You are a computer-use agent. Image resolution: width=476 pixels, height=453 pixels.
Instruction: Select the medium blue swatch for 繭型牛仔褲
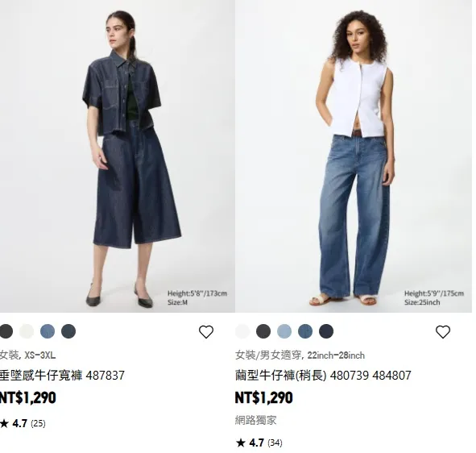click(x=305, y=331)
